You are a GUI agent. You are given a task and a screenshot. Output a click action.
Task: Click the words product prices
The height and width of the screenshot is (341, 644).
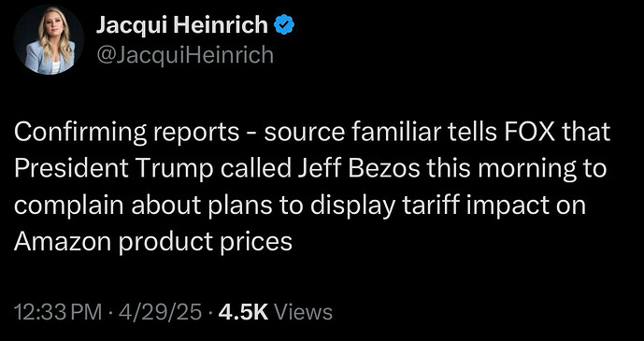point(206,243)
